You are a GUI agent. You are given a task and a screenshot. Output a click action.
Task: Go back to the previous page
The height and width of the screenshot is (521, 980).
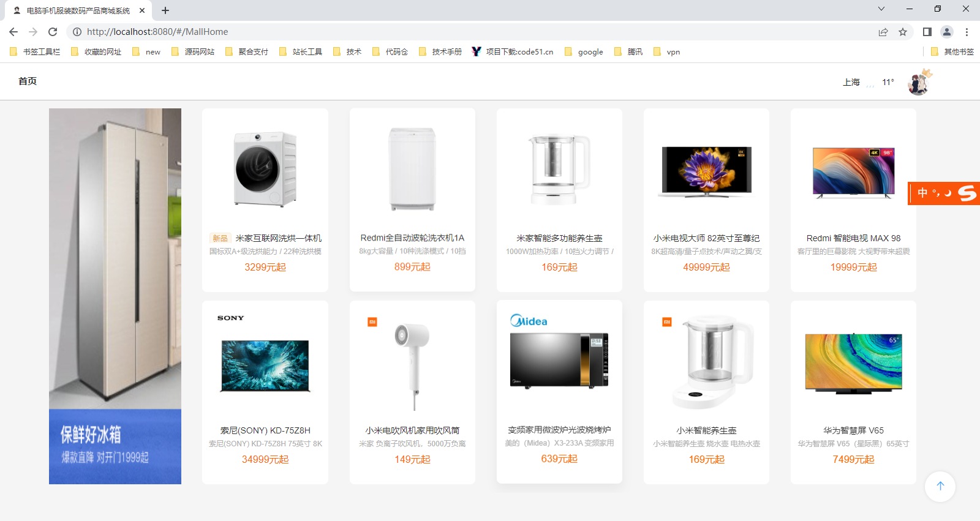tap(13, 32)
